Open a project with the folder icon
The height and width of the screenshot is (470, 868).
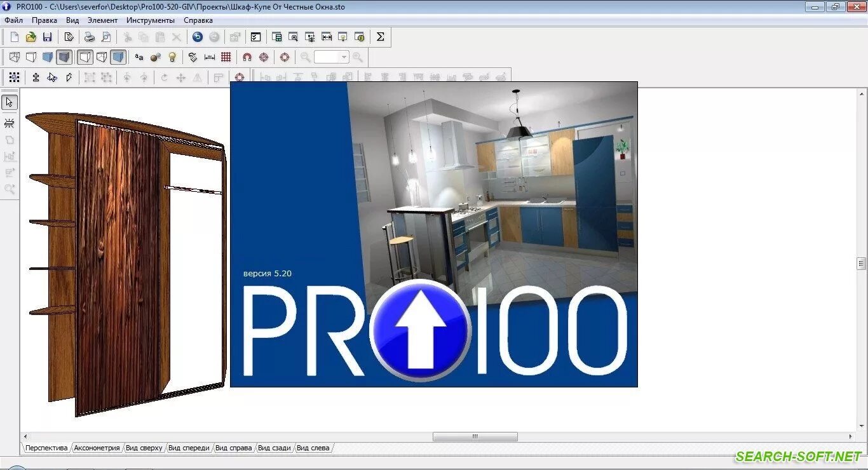(31, 37)
